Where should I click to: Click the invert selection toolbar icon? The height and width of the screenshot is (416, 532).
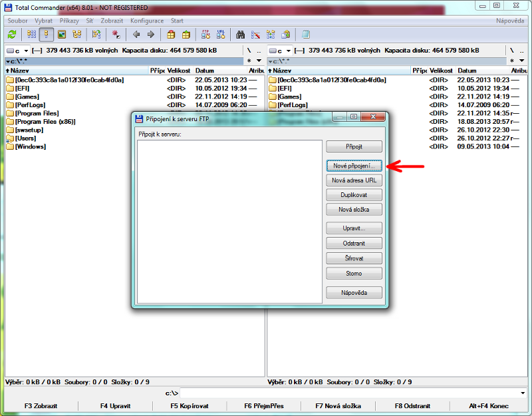[96, 35]
